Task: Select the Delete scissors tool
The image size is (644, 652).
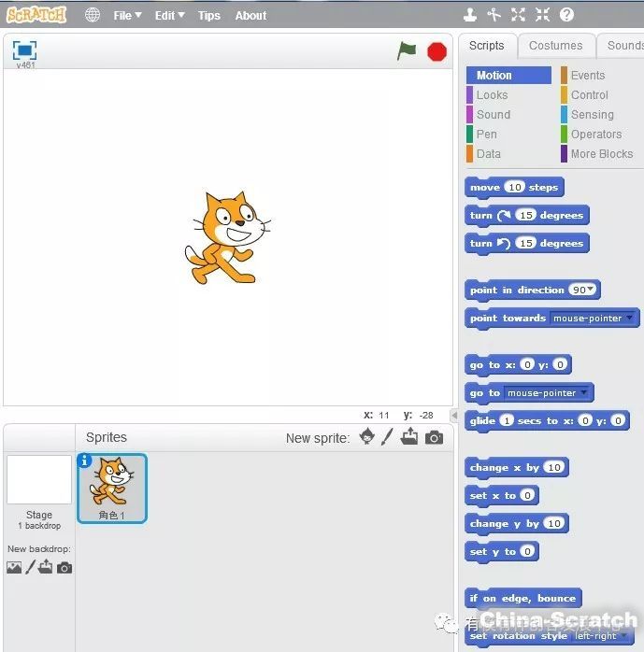Action: click(x=494, y=15)
